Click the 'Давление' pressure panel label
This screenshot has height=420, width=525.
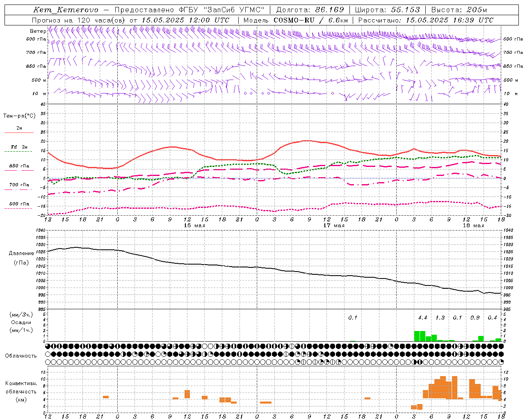point(21,253)
